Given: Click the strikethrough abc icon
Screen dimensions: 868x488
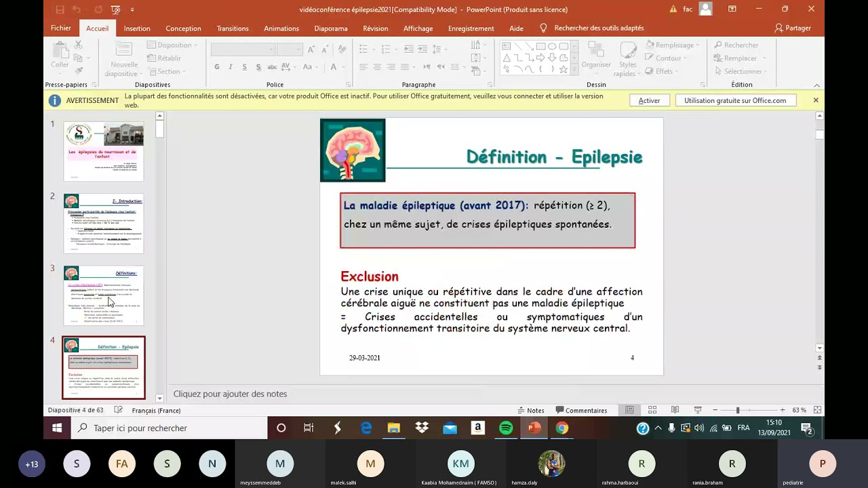Looking at the screenshot, I should point(272,67).
